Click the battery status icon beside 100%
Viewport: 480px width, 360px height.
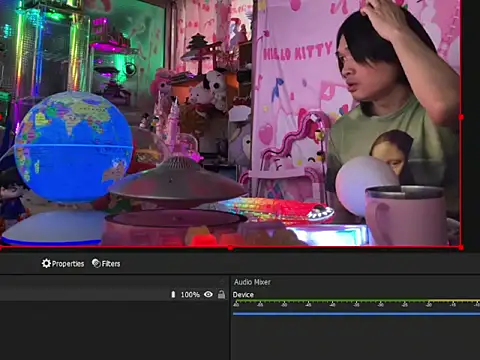(173, 294)
